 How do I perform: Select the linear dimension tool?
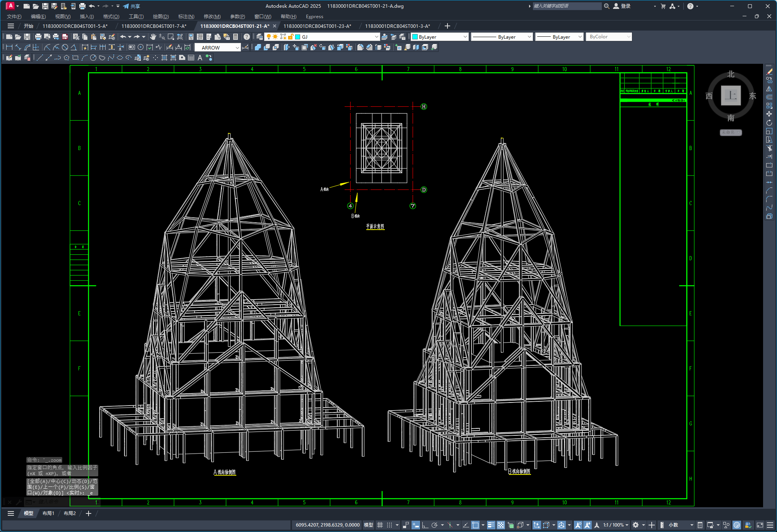9,47
